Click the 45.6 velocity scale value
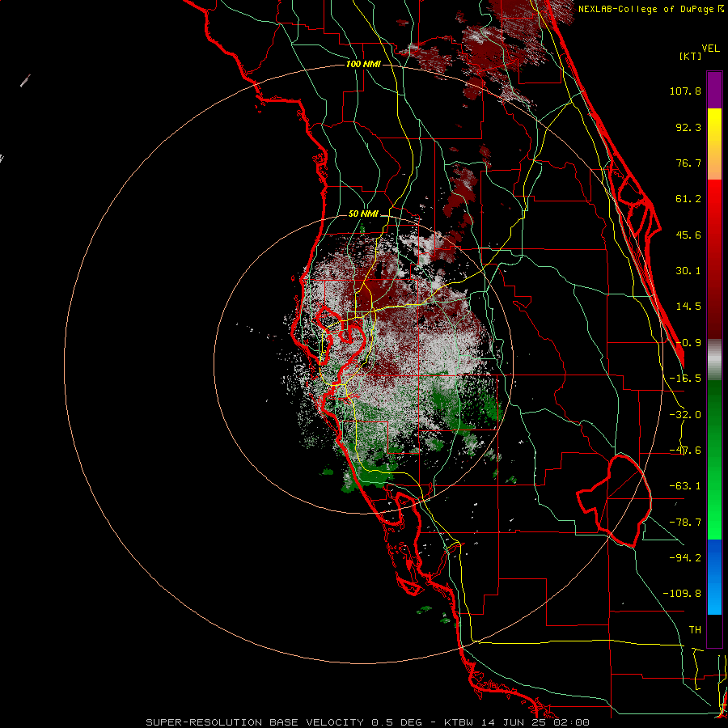 (x=688, y=235)
